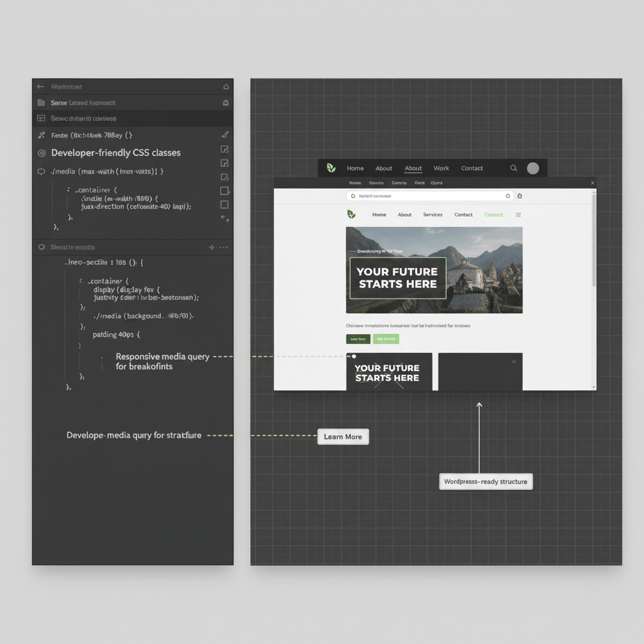Image resolution: width=644 pixels, height=644 pixels.
Task: Click the speech bubble icon beside the media query
Action: [x=42, y=171]
